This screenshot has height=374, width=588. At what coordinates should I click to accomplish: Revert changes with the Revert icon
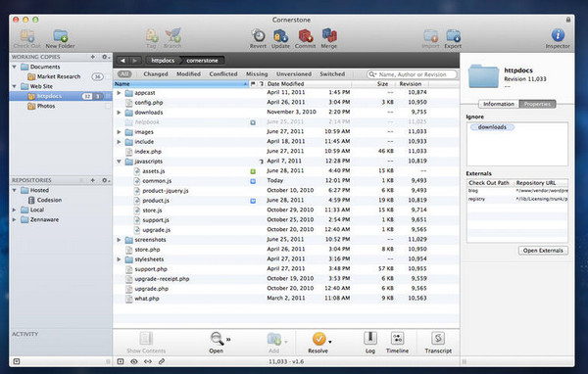[258, 36]
